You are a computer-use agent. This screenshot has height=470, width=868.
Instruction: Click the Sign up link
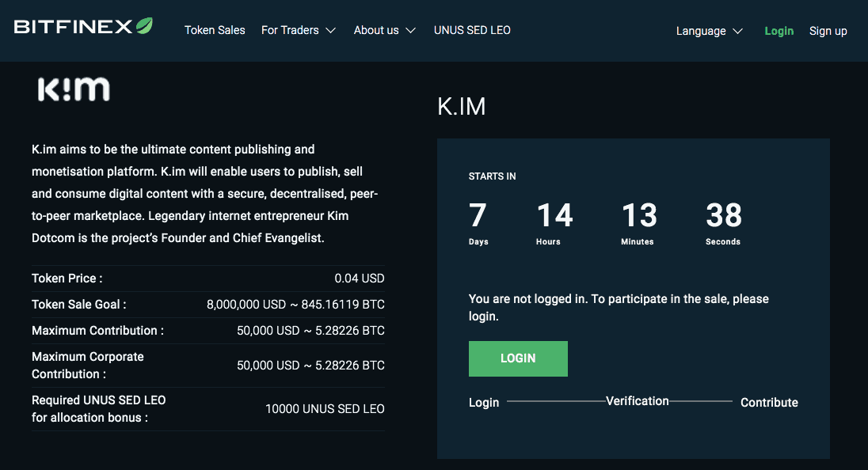pyautogui.click(x=828, y=31)
